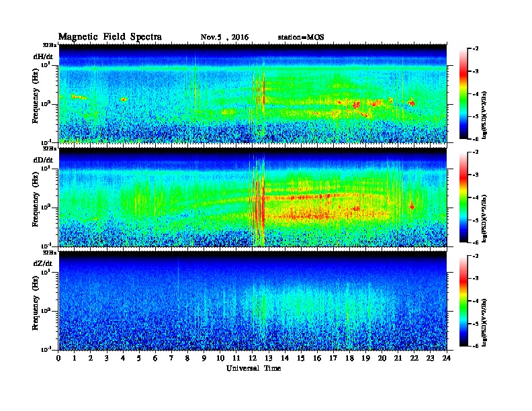Image resolution: width=532 pixels, height=411 pixels.
Task: Click the 10¹ frequency tick of dD/dt panel
Action: [x=46, y=169]
